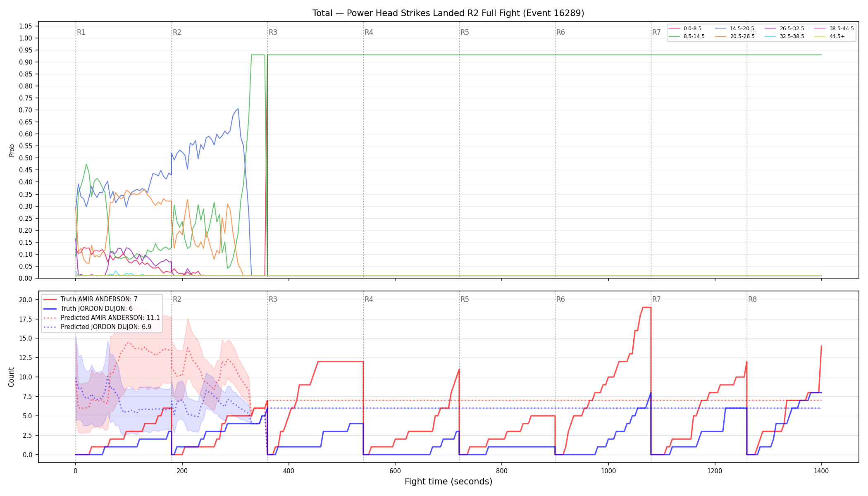This screenshot has width=868, height=496.
Task: Select the 1000 tick on the time axis
Action: click(608, 471)
